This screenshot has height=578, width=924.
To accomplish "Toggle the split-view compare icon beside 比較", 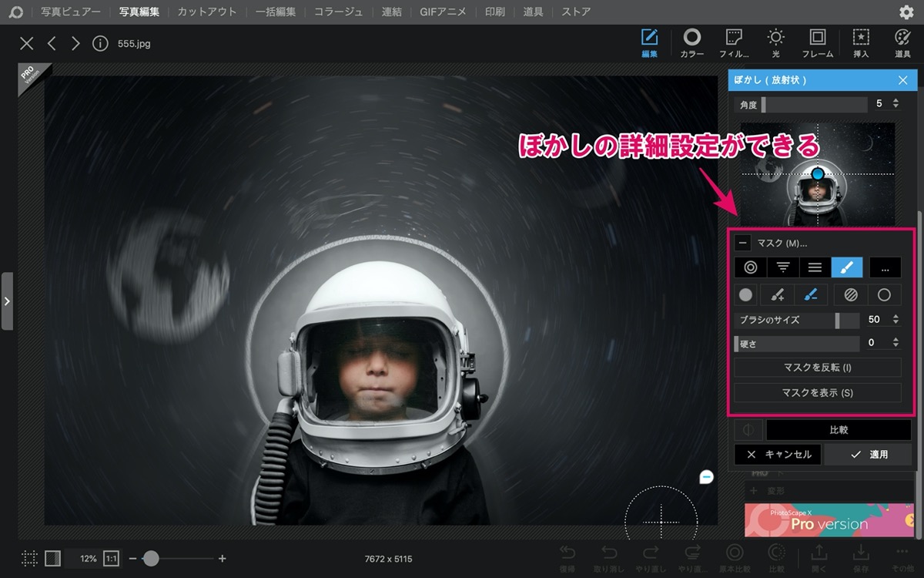I will tap(748, 430).
